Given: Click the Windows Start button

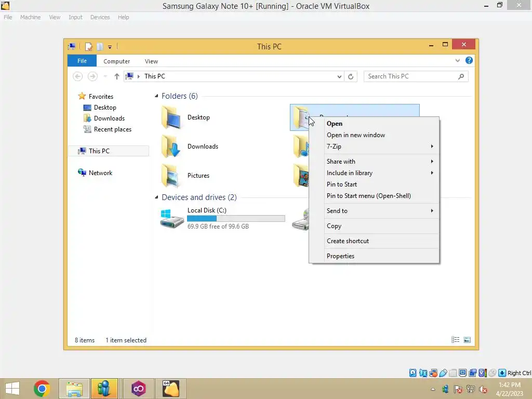Looking at the screenshot, I should click(12, 389).
